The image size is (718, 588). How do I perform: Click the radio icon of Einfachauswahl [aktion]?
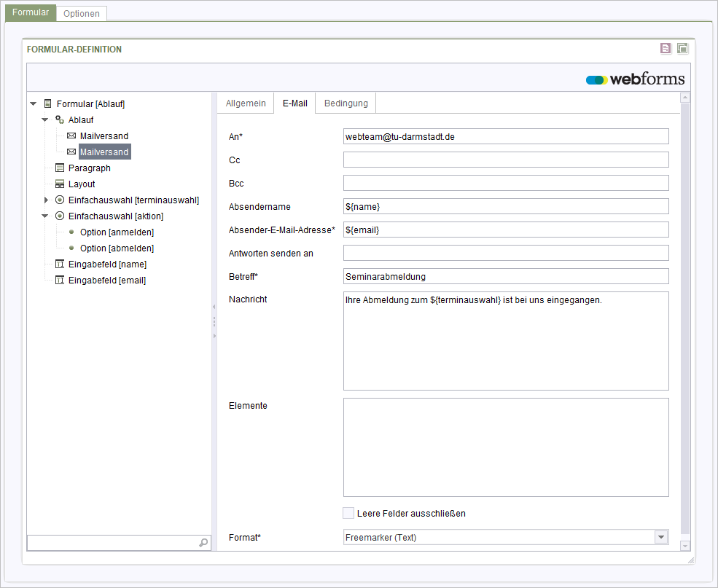(x=60, y=216)
